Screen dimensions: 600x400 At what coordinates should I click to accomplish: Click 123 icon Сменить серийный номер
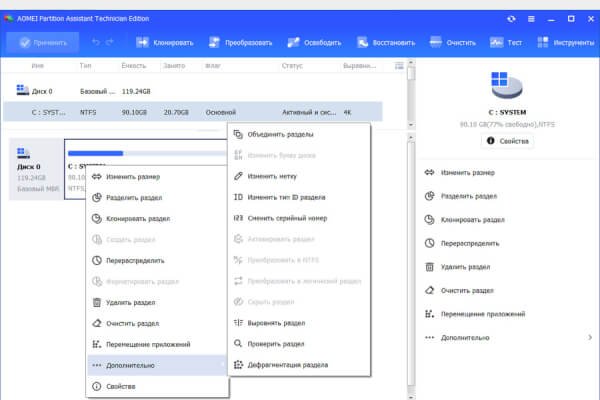[238, 218]
